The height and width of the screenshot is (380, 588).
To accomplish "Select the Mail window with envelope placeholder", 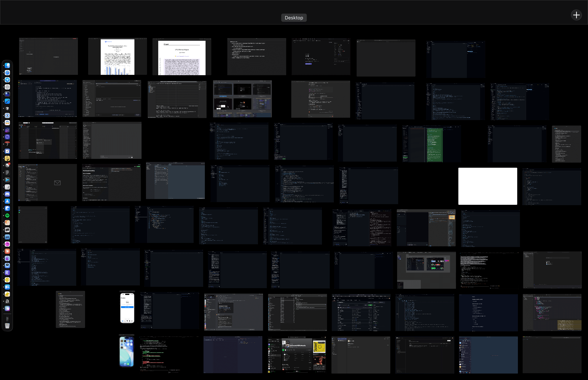I will coord(47,183).
